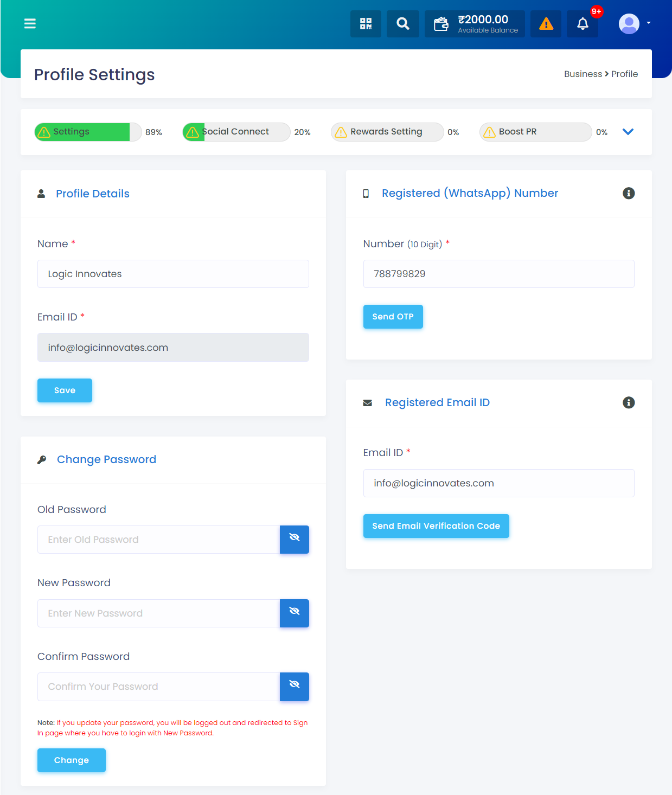Click the wallet Available Balance icon
This screenshot has width=672, height=795.
pos(441,24)
